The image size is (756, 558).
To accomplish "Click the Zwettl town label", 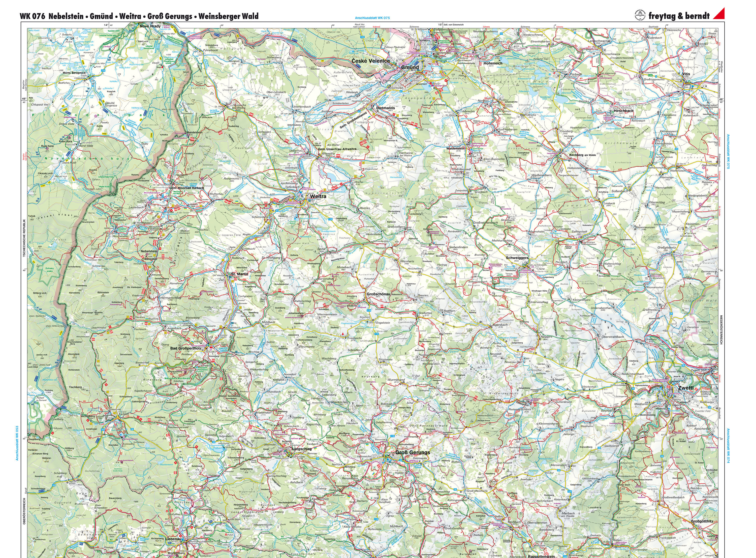I will click(x=685, y=388).
